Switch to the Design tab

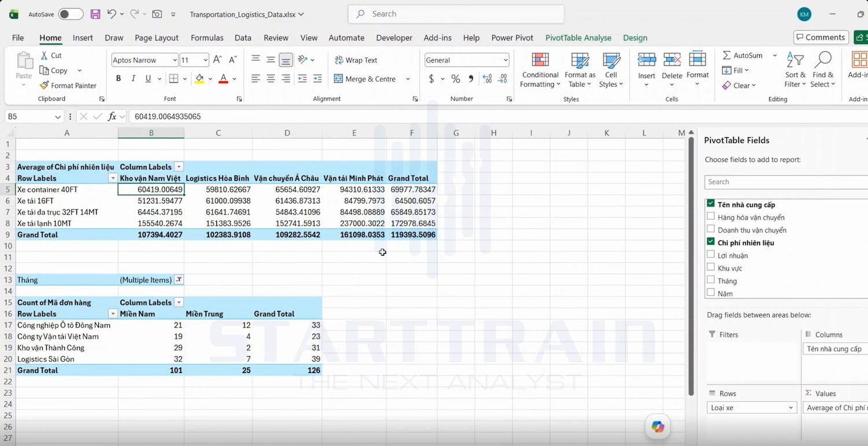(x=635, y=38)
